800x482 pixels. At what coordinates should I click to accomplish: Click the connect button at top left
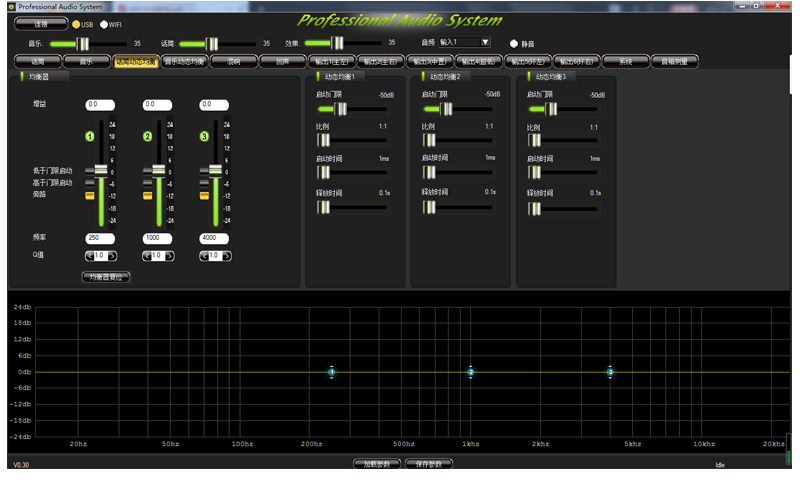(41, 24)
